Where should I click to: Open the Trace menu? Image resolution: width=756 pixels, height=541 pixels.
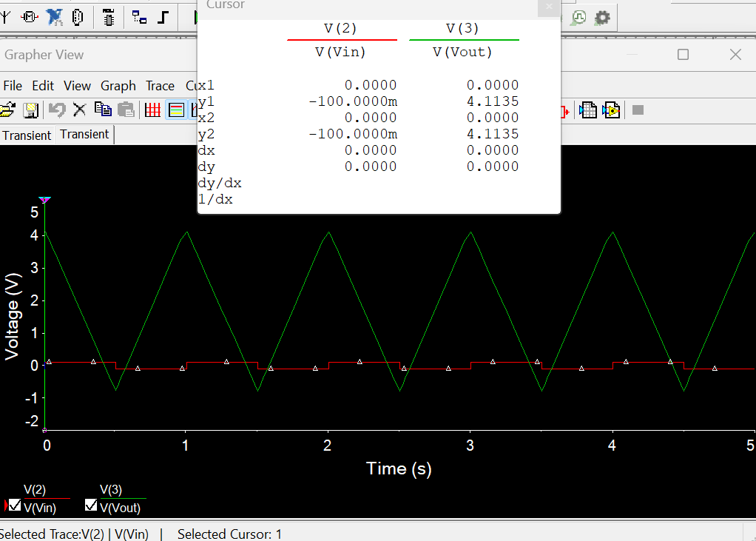[160, 86]
